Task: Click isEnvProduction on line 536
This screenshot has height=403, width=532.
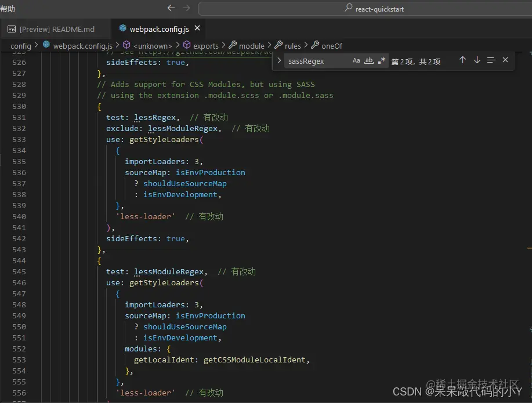Action: coord(211,173)
